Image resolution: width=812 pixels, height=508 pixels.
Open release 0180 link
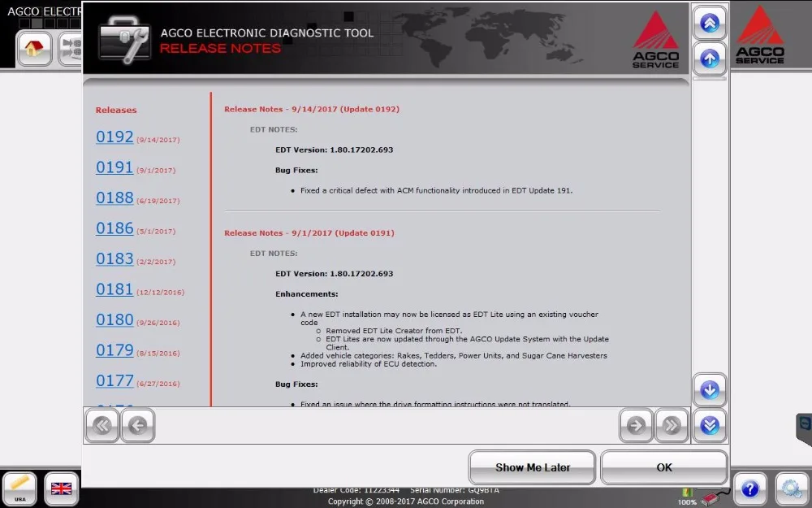click(x=114, y=319)
